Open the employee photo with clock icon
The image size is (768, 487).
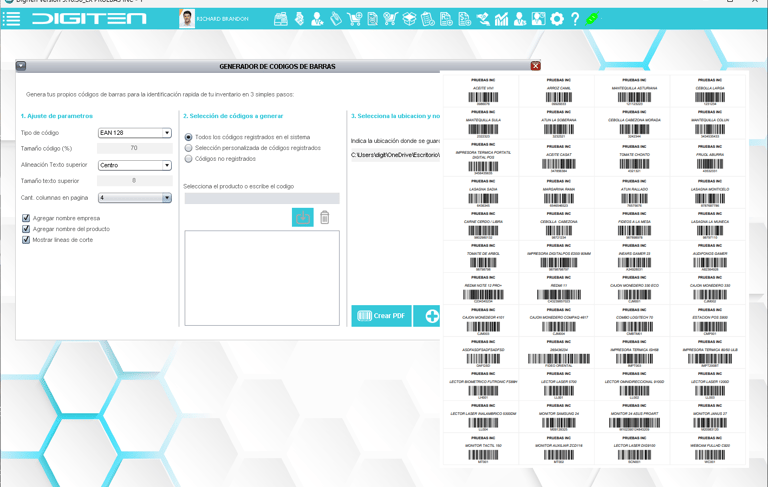pyautogui.click(x=538, y=19)
